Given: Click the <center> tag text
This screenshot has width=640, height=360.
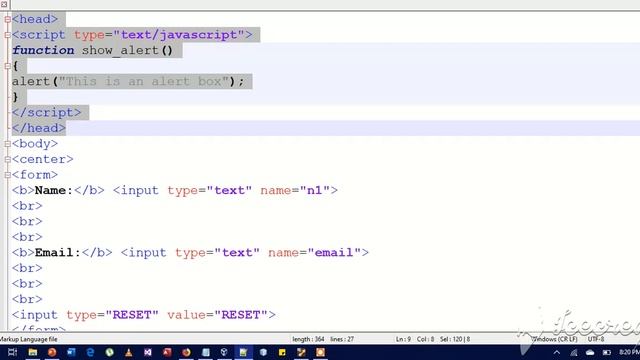Looking at the screenshot, I should [x=42, y=159].
